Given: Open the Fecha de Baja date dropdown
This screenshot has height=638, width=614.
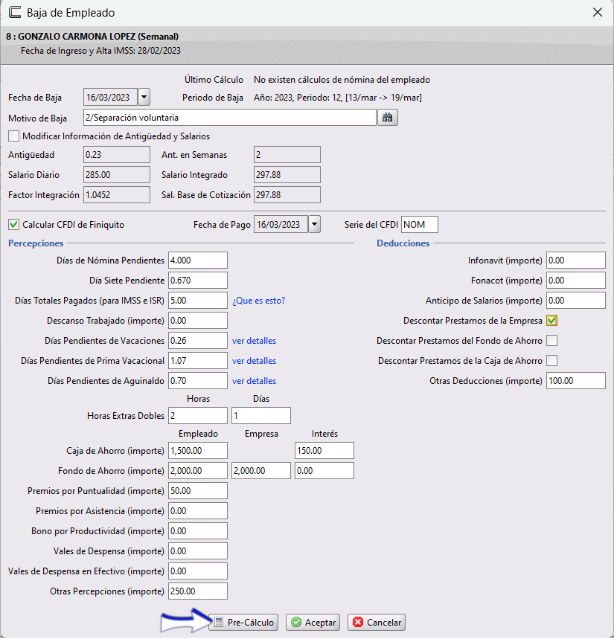Looking at the screenshot, I should click(x=144, y=97).
